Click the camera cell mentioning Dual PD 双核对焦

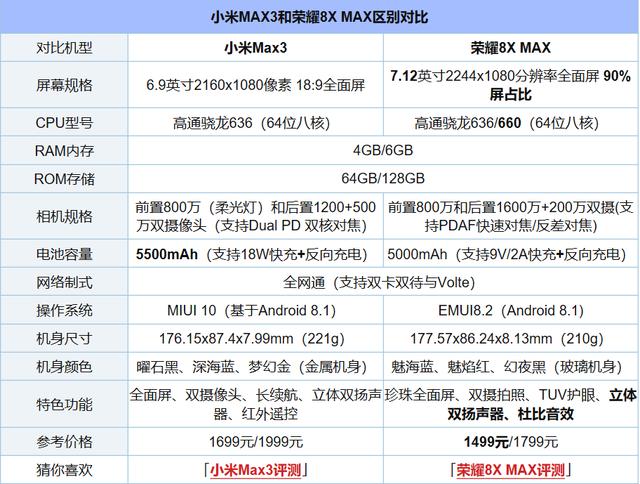(x=256, y=216)
